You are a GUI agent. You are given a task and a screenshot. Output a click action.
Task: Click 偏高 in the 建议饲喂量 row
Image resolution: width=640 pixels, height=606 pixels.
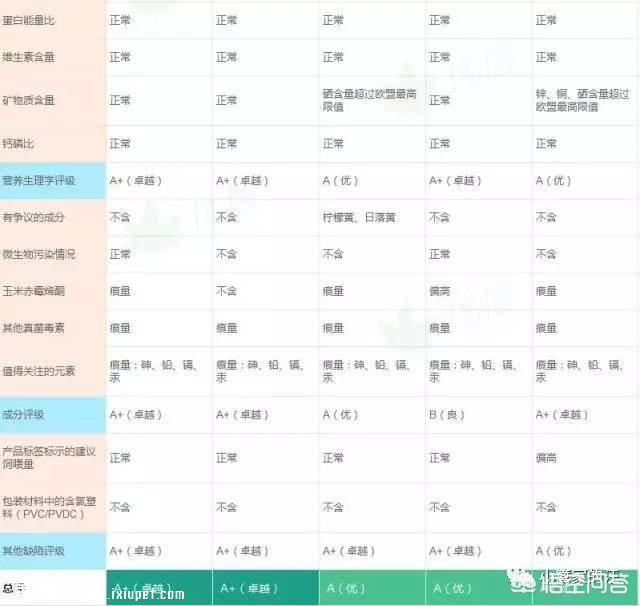click(546, 457)
